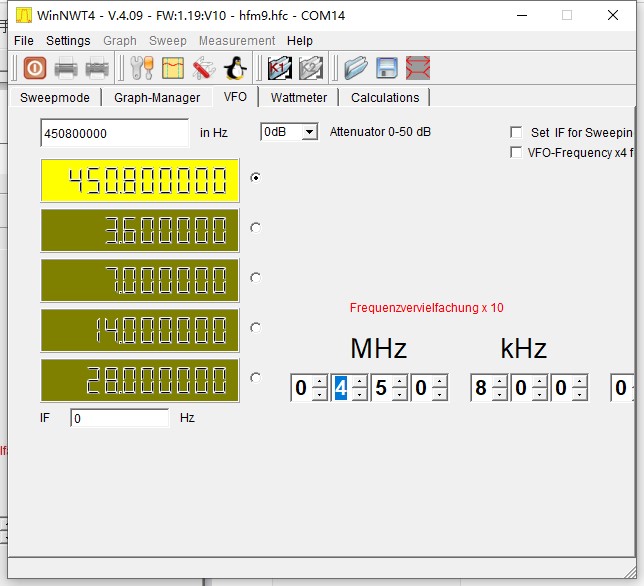Select the 28.000000 frequency radio button

tap(255, 378)
